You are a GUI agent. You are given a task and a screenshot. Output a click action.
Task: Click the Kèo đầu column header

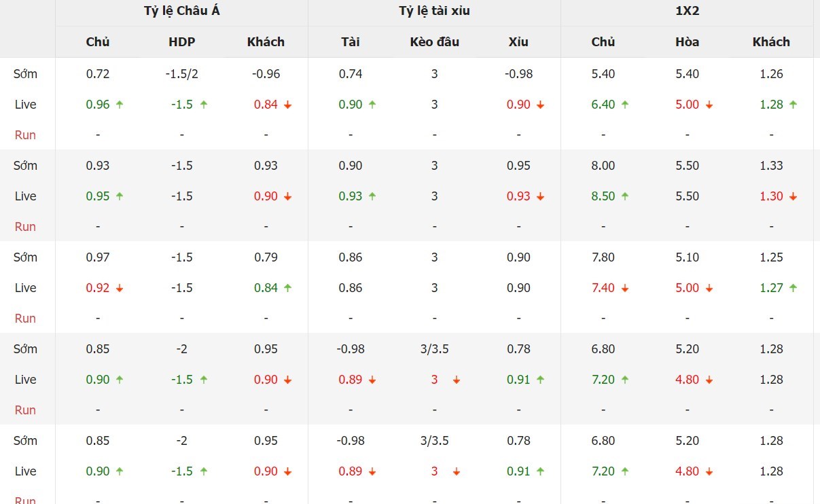tap(434, 42)
